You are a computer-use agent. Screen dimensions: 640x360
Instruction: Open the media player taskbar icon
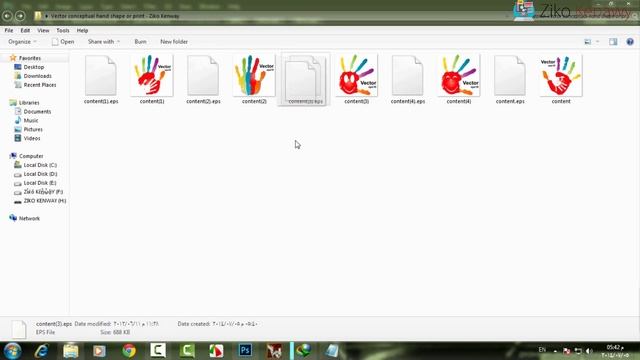(x=99, y=351)
